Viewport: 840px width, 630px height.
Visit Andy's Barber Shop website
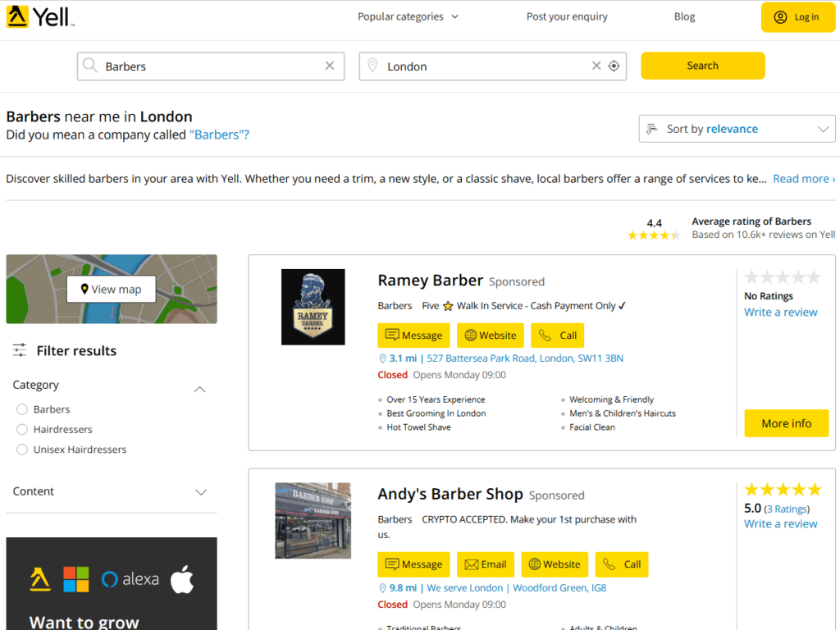coord(555,564)
